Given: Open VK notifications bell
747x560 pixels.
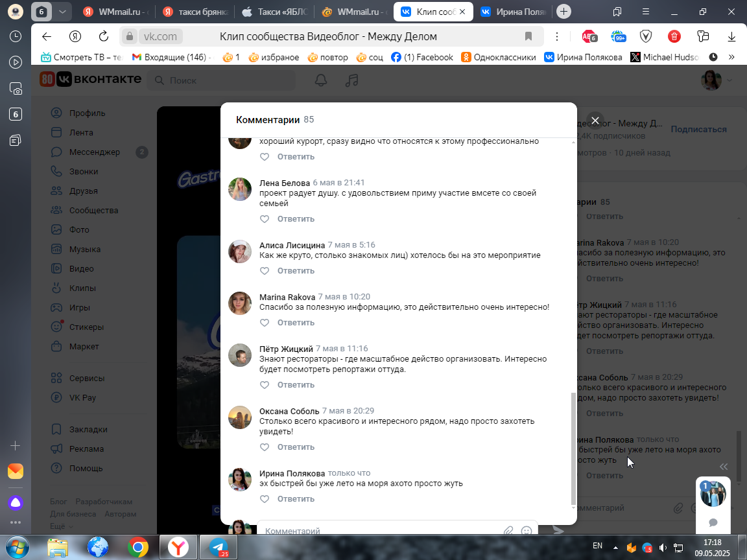Looking at the screenshot, I should [321, 80].
